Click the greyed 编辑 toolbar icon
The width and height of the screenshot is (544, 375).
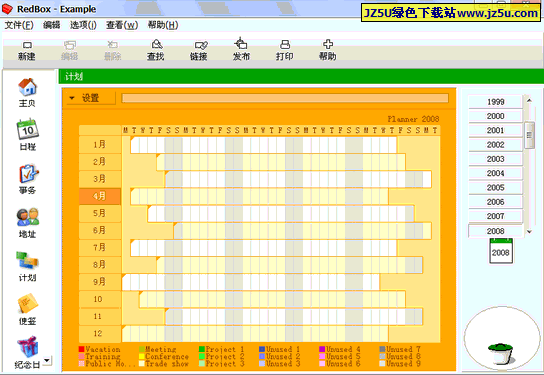point(69,51)
